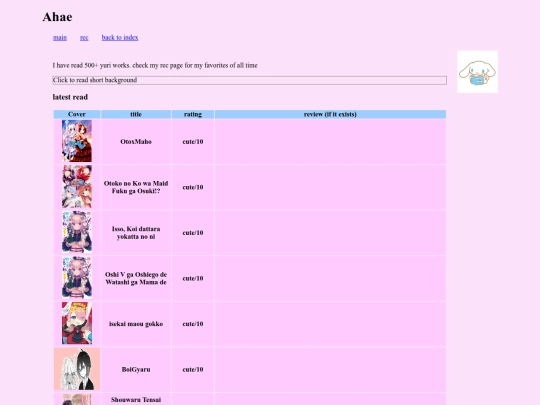Click the 'Cover' column header
The width and height of the screenshot is (540, 405).
(77, 114)
